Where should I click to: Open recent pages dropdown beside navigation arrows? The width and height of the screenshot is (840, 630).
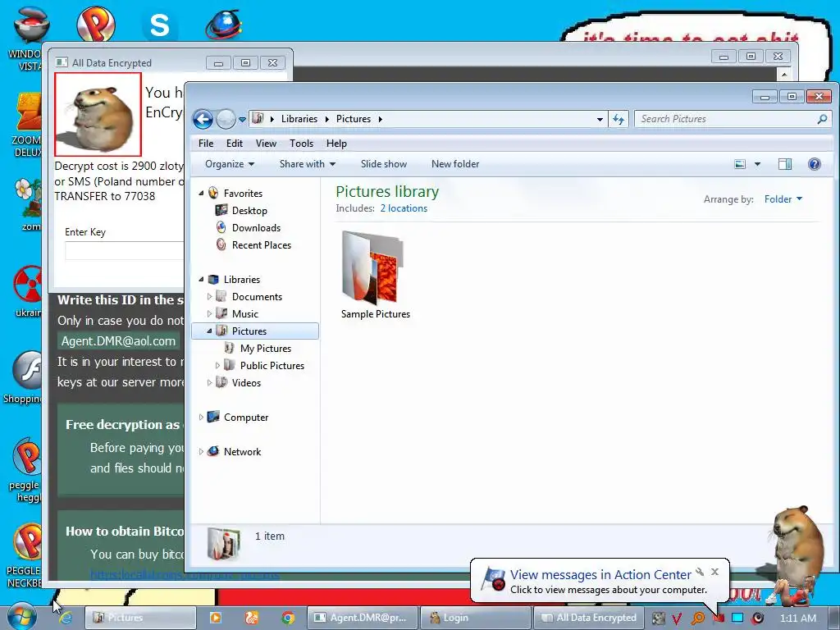point(242,119)
